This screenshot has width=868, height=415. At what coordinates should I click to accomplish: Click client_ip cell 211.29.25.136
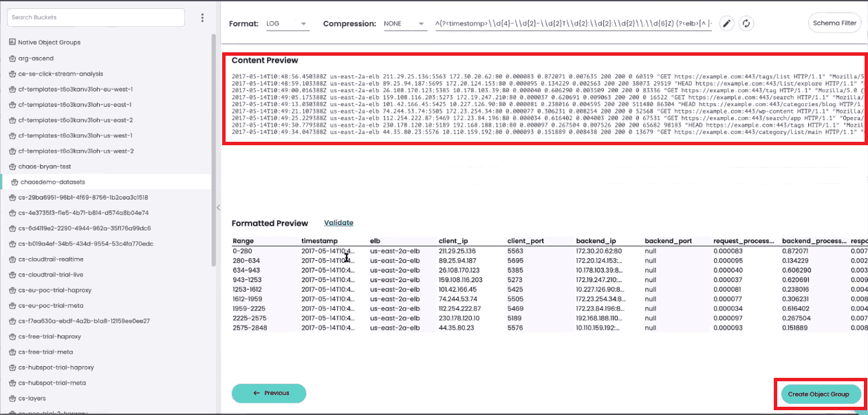[457, 251]
